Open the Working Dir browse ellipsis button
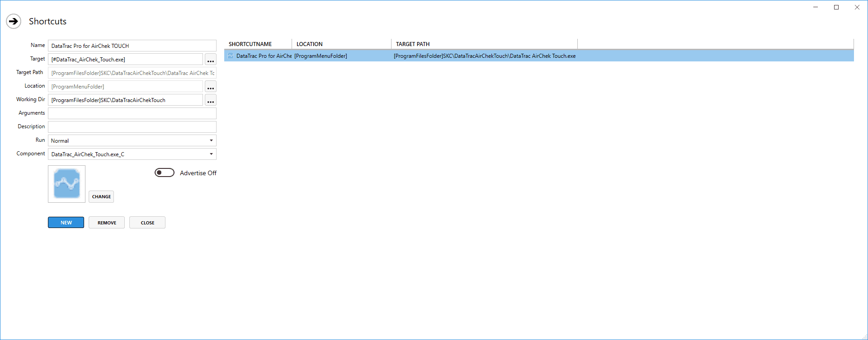Screen dimensions: 868x340 (x=210, y=100)
